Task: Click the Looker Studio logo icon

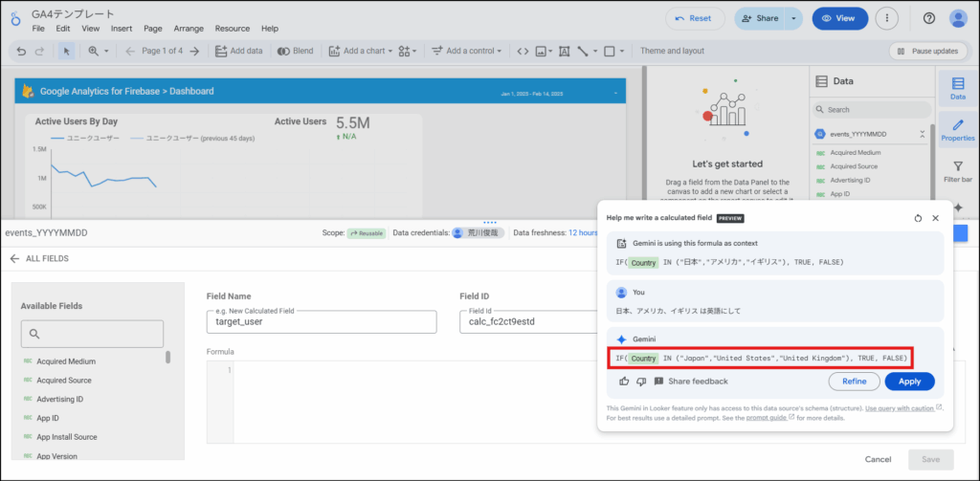Action: click(x=15, y=20)
